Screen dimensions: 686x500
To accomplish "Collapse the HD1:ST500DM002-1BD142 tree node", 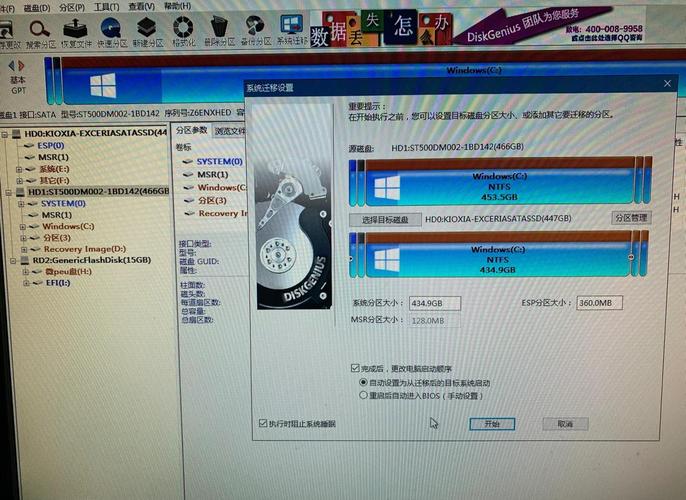I will [8, 192].
